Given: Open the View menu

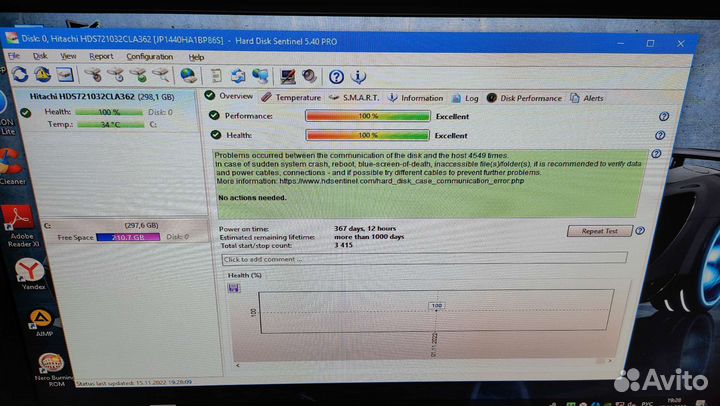Looking at the screenshot, I should (x=68, y=56).
